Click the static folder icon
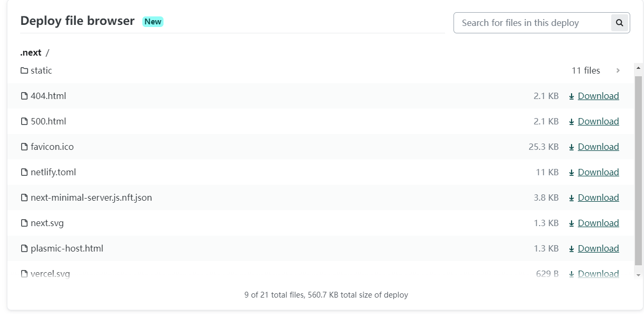Screen dimensions: 644x314 click(24, 70)
